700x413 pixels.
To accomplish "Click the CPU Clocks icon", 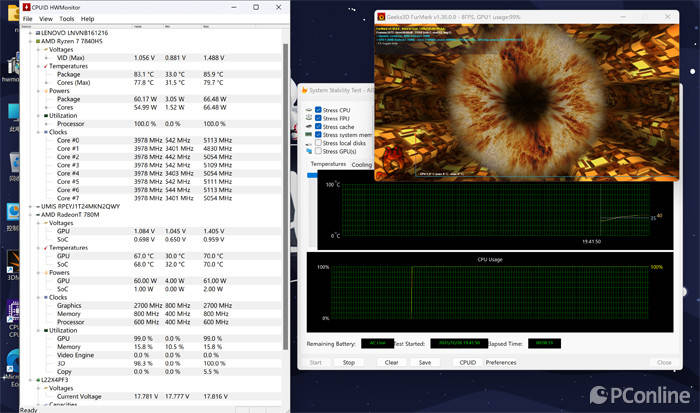I will click(x=46, y=132).
